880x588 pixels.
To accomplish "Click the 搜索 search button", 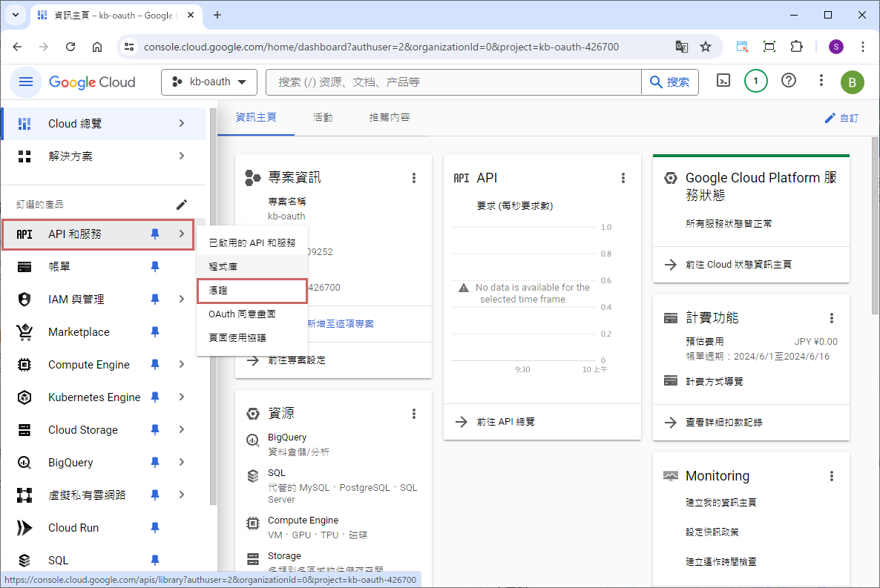I will coord(670,82).
